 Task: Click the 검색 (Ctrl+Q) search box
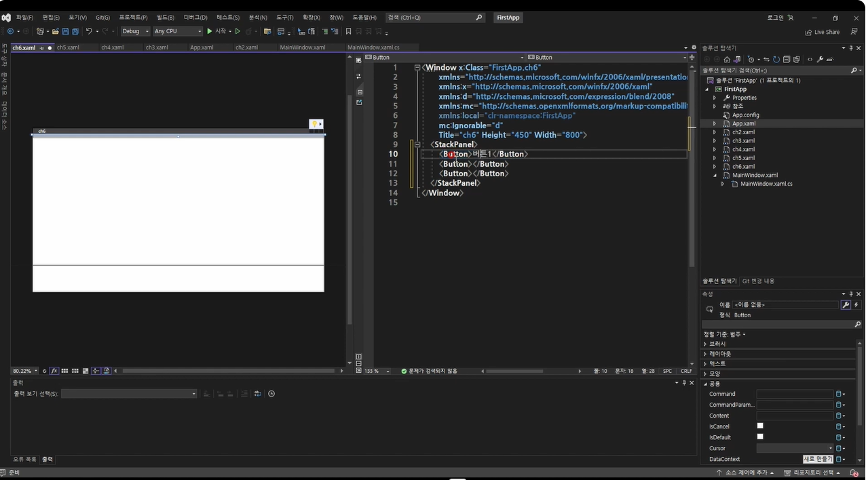435,18
